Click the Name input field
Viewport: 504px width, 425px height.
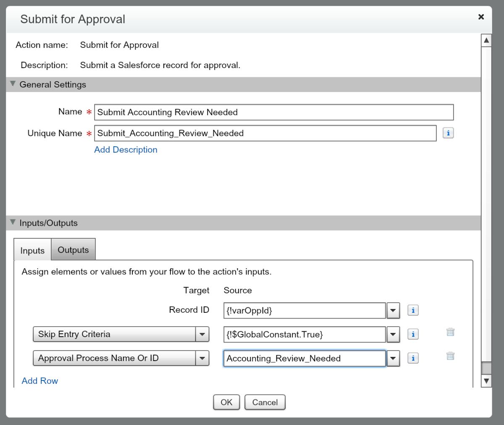[x=274, y=112]
